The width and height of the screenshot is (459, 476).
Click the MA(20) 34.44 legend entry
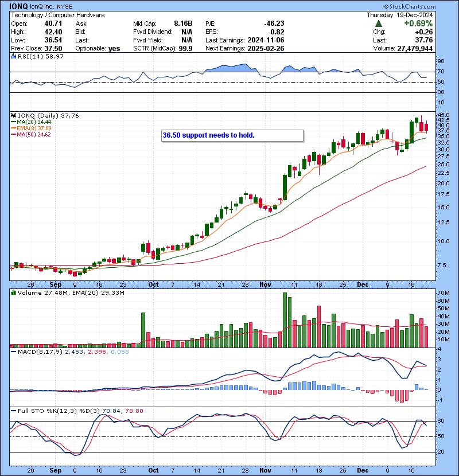coord(31,122)
